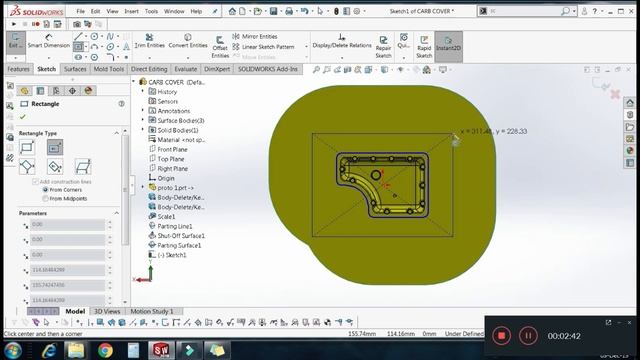Open the FeatureManager design tree tab
Viewport: 640px width, 360px height.
click(24, 91)
